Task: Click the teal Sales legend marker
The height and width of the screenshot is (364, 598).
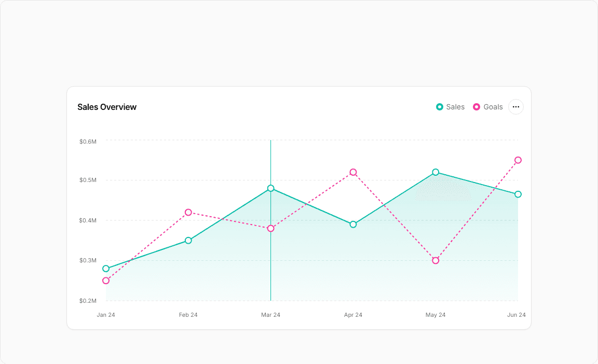Action: tap(439, 107)
